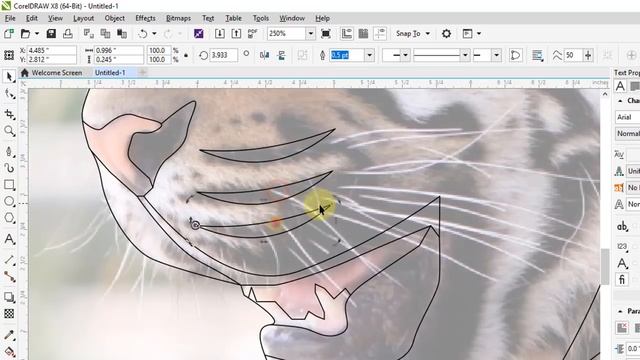This screenshot has width=640, height=360.
Task: Open the curve smoothing slider button
Action: (588, 55)
